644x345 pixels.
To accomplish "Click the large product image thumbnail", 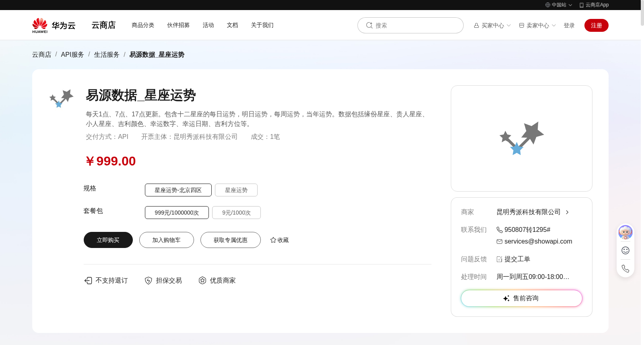I will (522, 138).
